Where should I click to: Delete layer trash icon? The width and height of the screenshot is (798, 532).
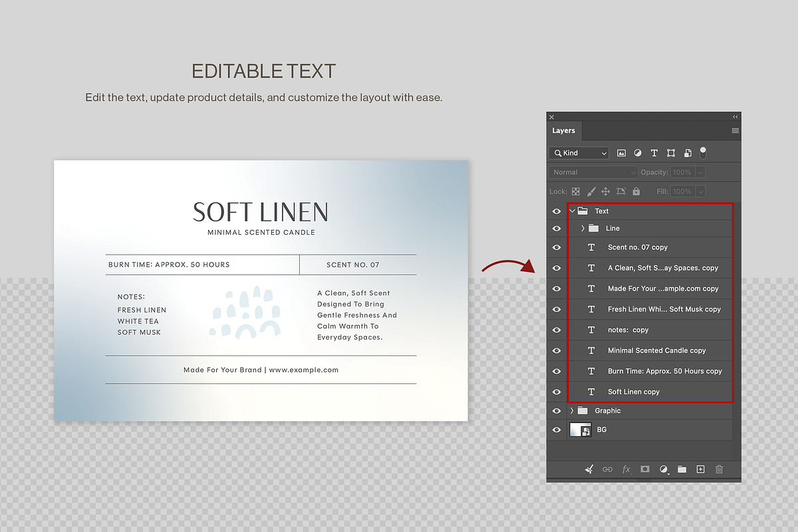pyautogui.click(x=719, y=469)
